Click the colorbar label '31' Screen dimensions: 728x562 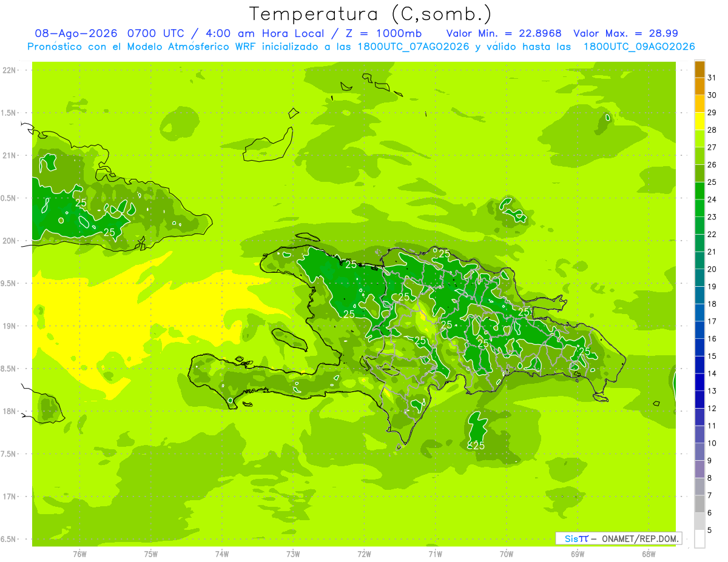(712, 78)
